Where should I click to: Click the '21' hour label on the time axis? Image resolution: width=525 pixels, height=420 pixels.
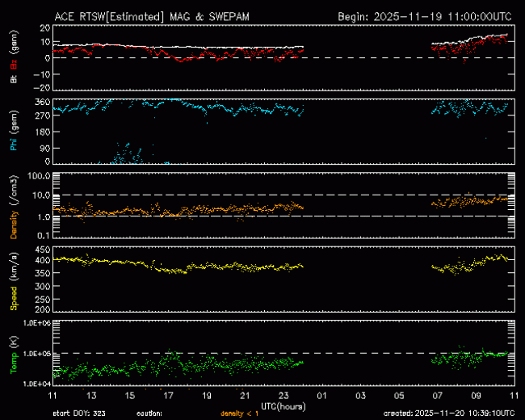(245, 396)
